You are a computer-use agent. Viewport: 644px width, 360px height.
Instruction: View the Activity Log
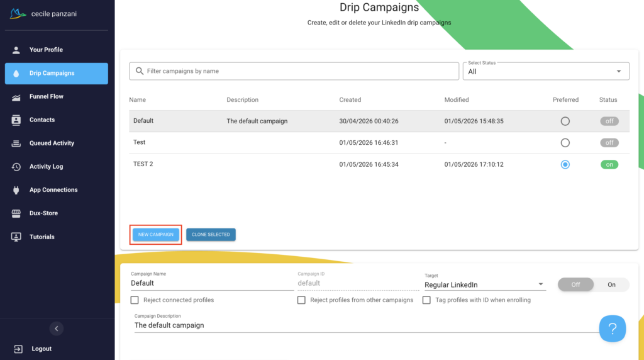click(46, 167)
